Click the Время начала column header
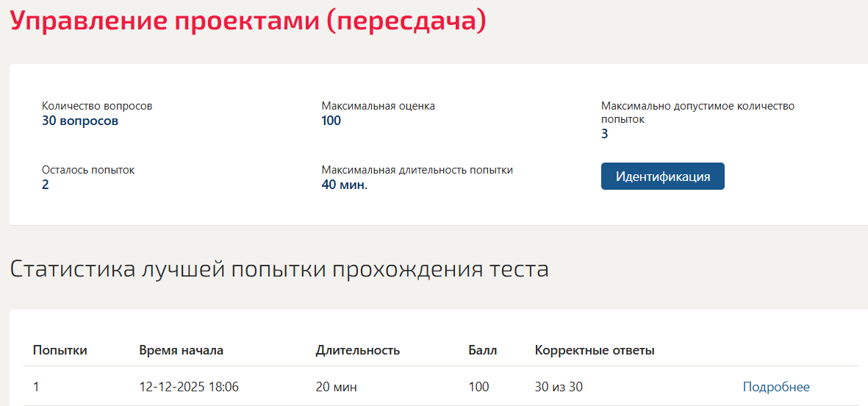 coord(181,350)
